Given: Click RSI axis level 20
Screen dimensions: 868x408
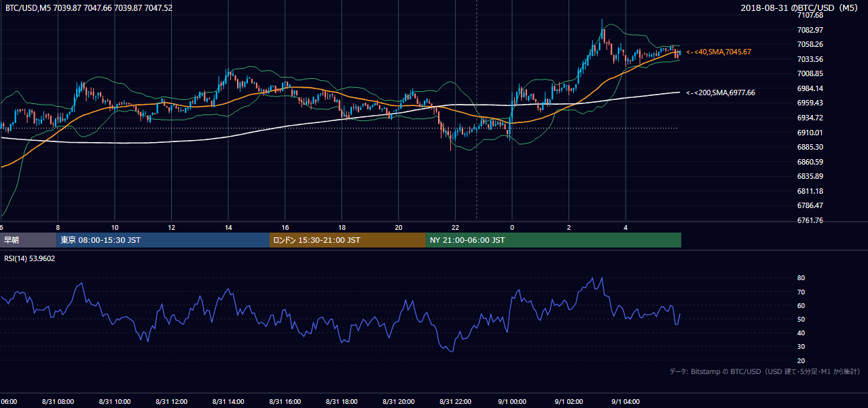Looking at the screenshot, I should [x=801, y=360].
